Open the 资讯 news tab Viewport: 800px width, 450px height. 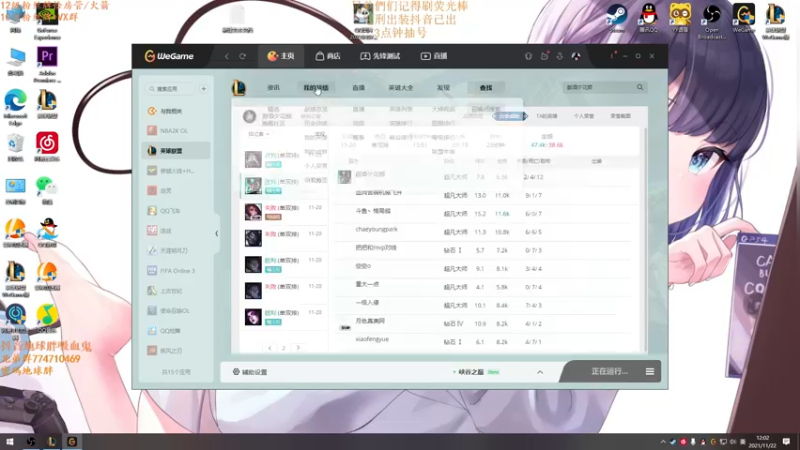tap(273, 88)
